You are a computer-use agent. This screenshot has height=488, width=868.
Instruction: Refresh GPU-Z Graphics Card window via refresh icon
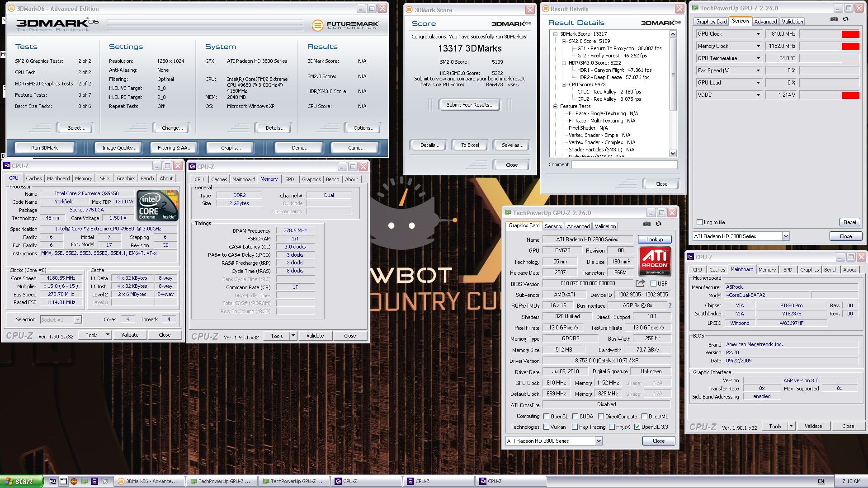(x=659, y=224)
